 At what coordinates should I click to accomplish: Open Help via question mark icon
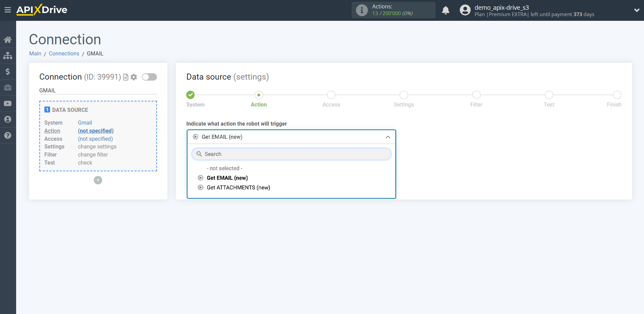click(8, 135)
